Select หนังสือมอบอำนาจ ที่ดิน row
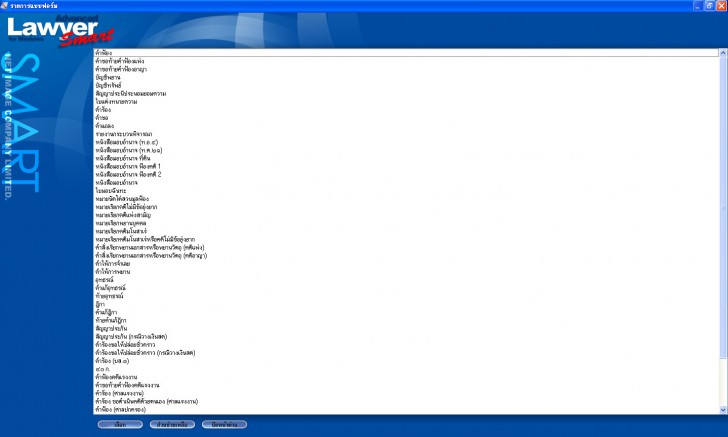Image resolution: width=728 pixels, height=437 pixels. 406,158
